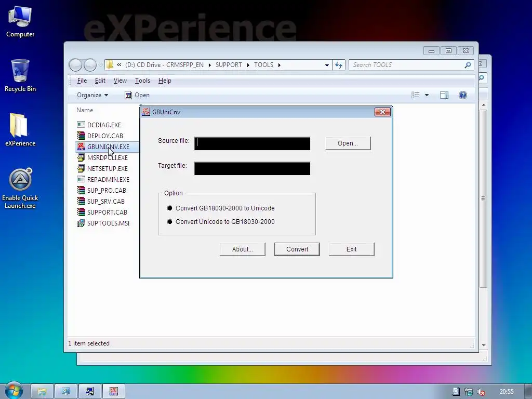Click the refresh address bar icon

[x=339, y=65]
